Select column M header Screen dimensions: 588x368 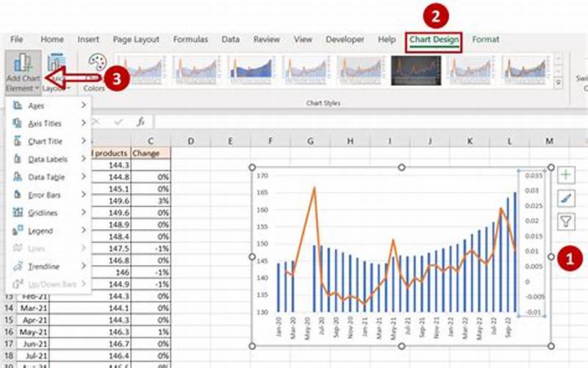pyautogui.click(x=549, y=141)
